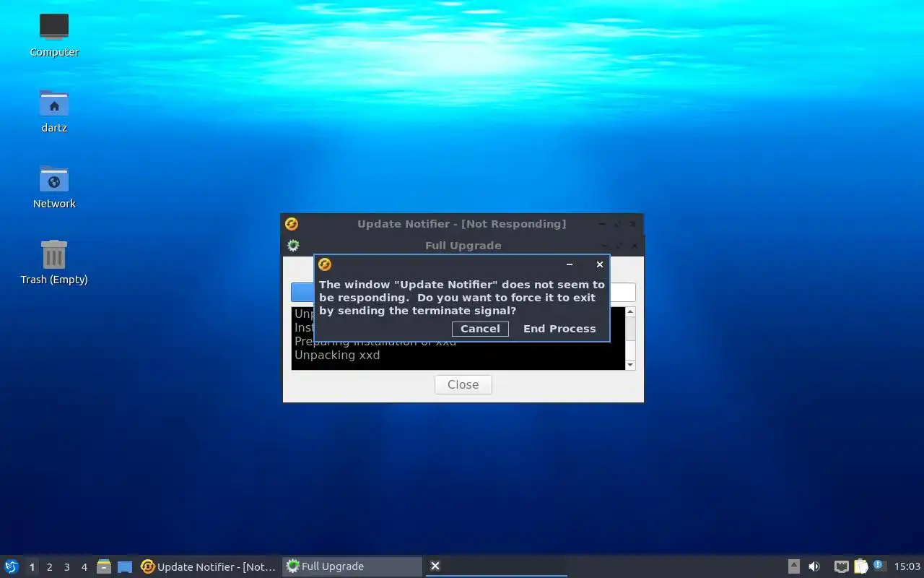This screenshot has height=578, width=924.
Task: Open the volume control tray icon
Action: point(814,566)
